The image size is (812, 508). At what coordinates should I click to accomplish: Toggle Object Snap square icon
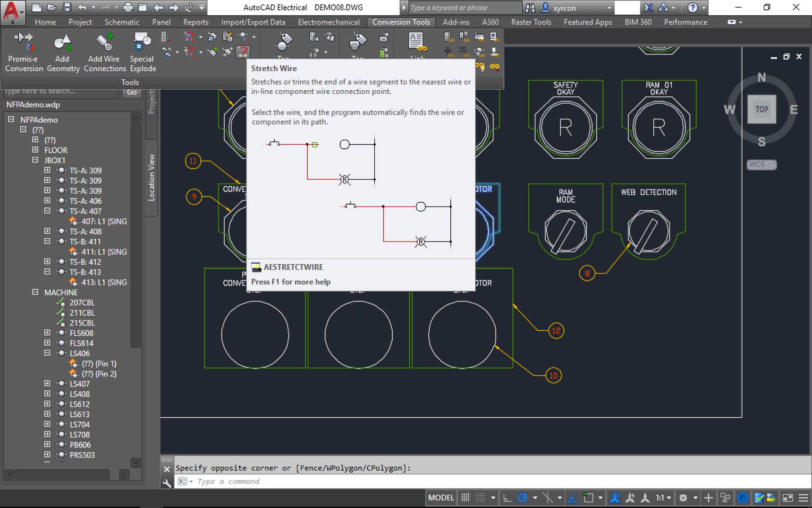(588, 498)
